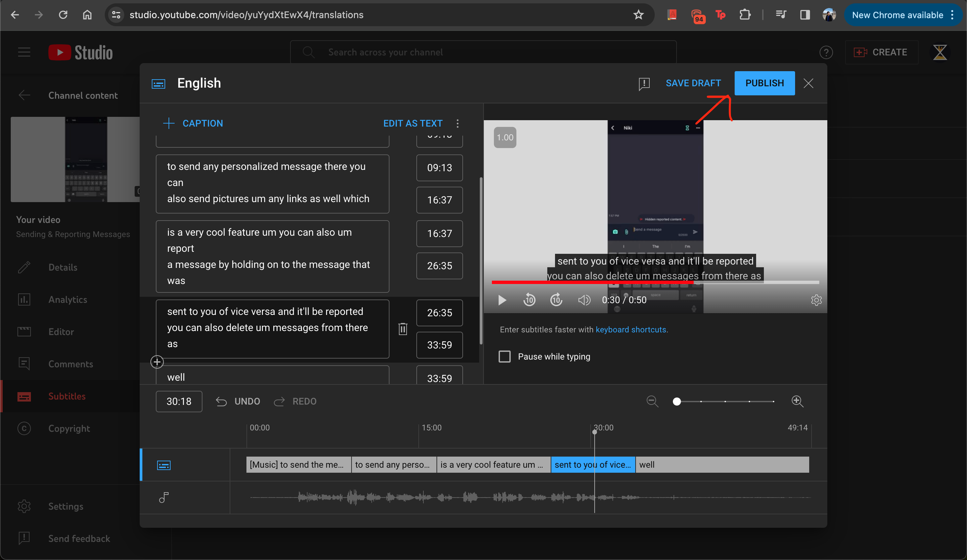Click the mute/volume icon on player
Viewport: 967px width, 560px height.
click(x=584, y=300)
